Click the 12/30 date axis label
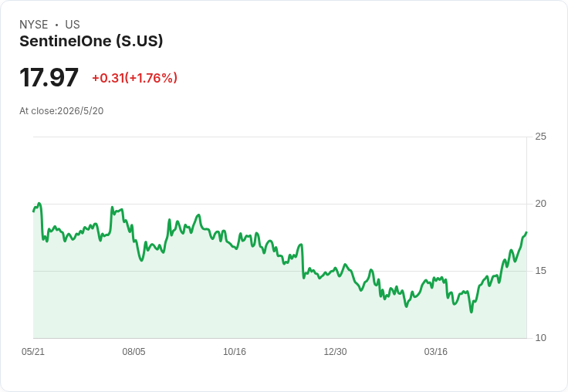568x392 pixels. tap(335, 352)
